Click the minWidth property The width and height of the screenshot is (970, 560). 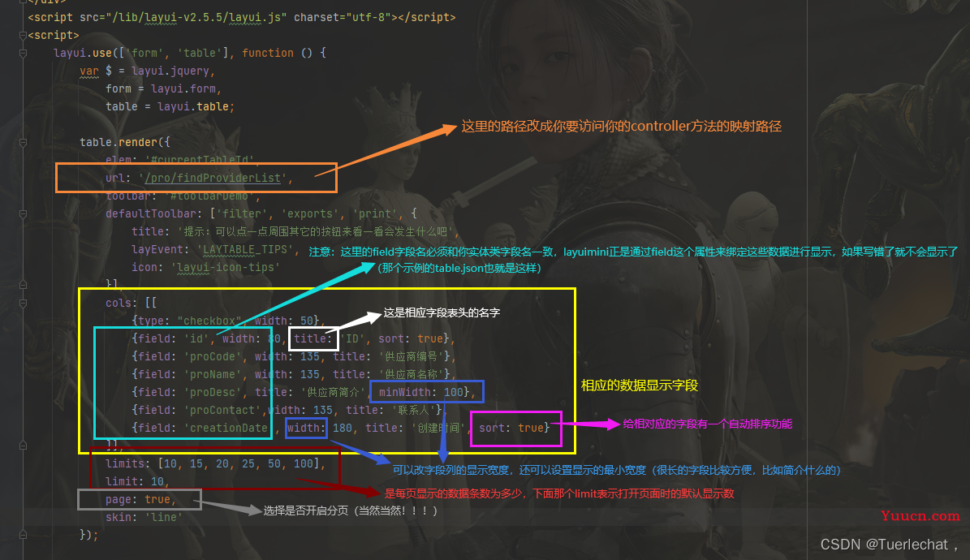(x=404, y=392)
